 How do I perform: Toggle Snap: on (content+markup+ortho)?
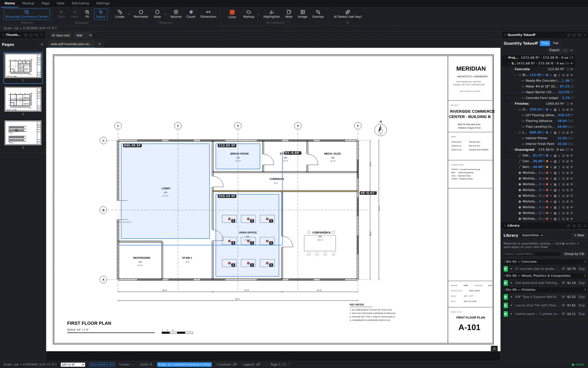184,365
